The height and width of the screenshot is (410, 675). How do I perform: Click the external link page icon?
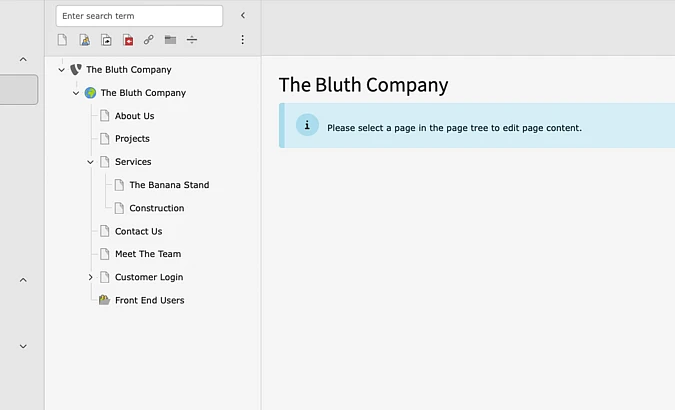(x=149, y=40)
